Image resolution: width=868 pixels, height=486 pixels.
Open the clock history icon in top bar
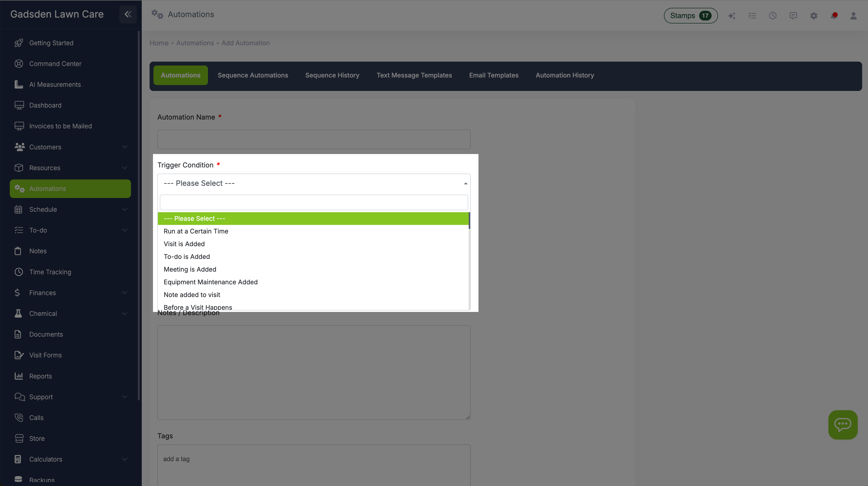point(773,15)
